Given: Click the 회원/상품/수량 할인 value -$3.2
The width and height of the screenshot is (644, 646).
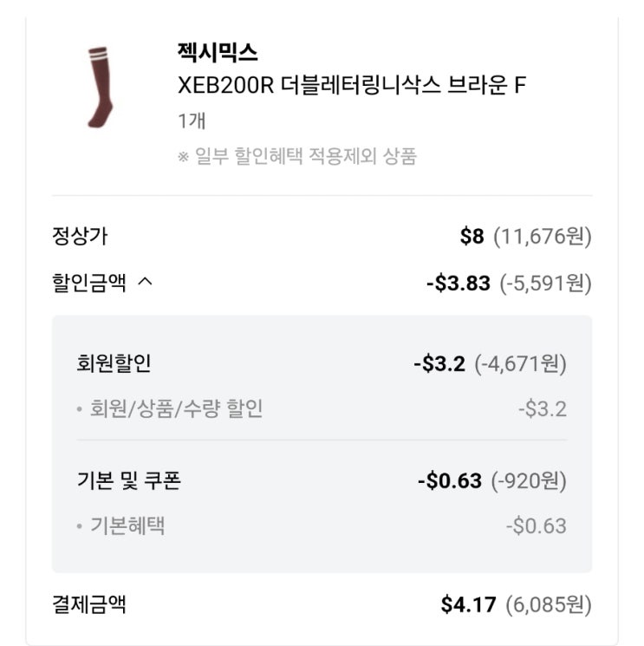Looking at the screenshot, I should click(543, 408).
